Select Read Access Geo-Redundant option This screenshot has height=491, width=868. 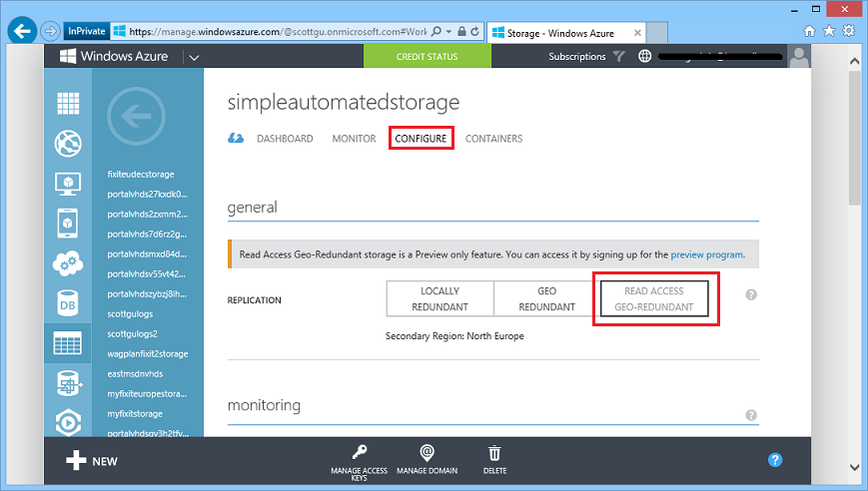point(653,298)
